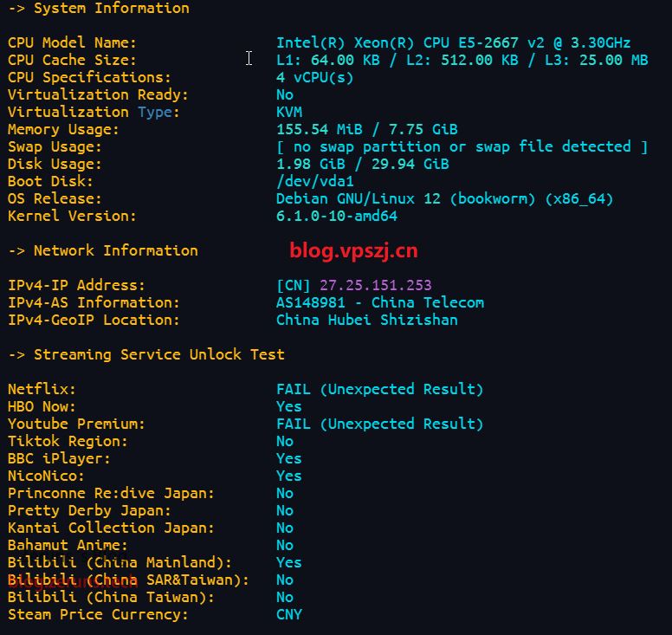The width and height of the screenshot is (672, 635).
Task: Click the IPv4 address 27.25.151.253
Action: [x=375, y=285]
